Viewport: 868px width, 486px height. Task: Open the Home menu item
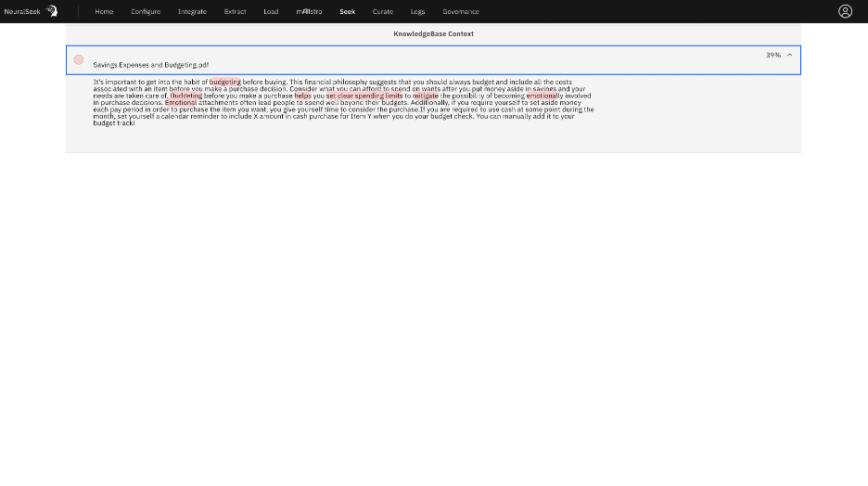pyautogui.click(x=104, y=12)
